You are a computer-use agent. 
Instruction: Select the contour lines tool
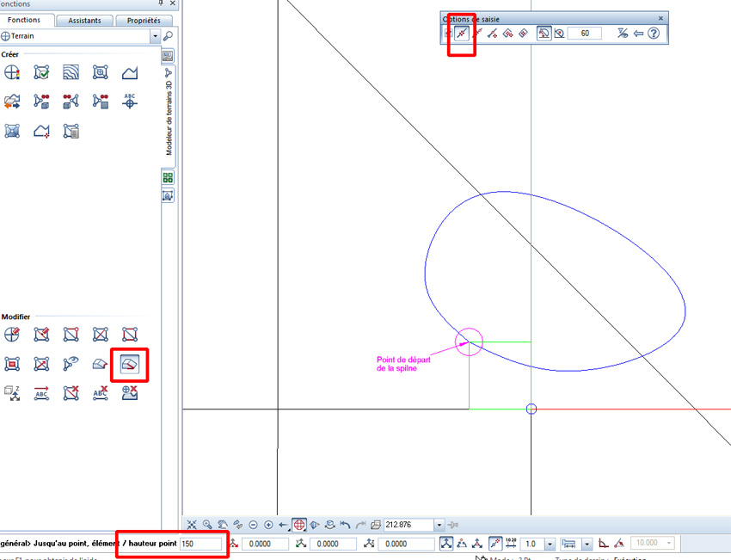[71, 73]
